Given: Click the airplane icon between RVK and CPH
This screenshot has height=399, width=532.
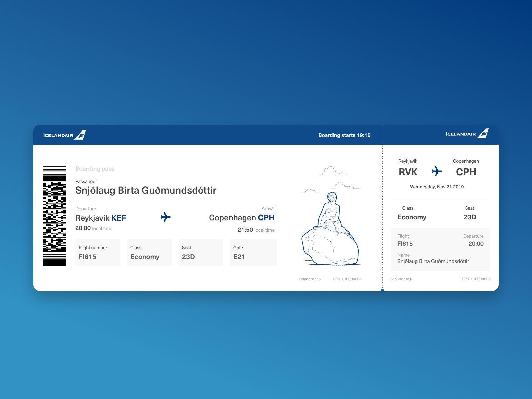Looking at the screenshot, I should click(437, 172).
